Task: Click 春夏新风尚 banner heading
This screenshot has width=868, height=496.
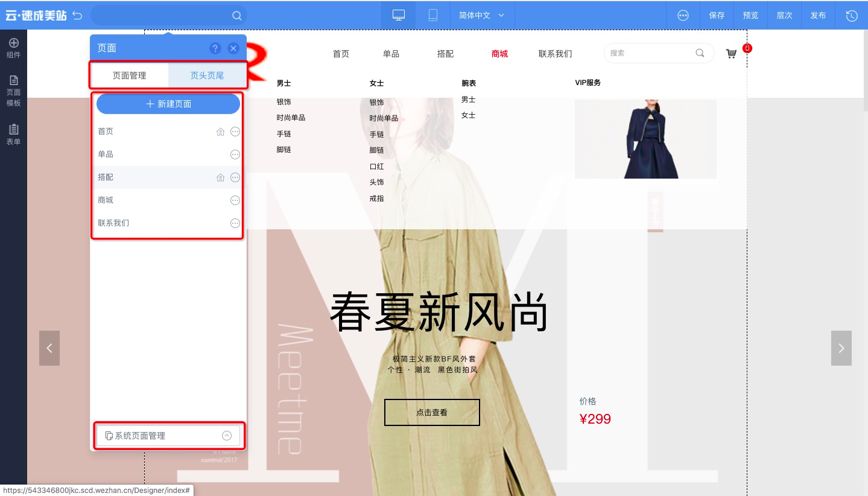Action: (x=439, y=312)
